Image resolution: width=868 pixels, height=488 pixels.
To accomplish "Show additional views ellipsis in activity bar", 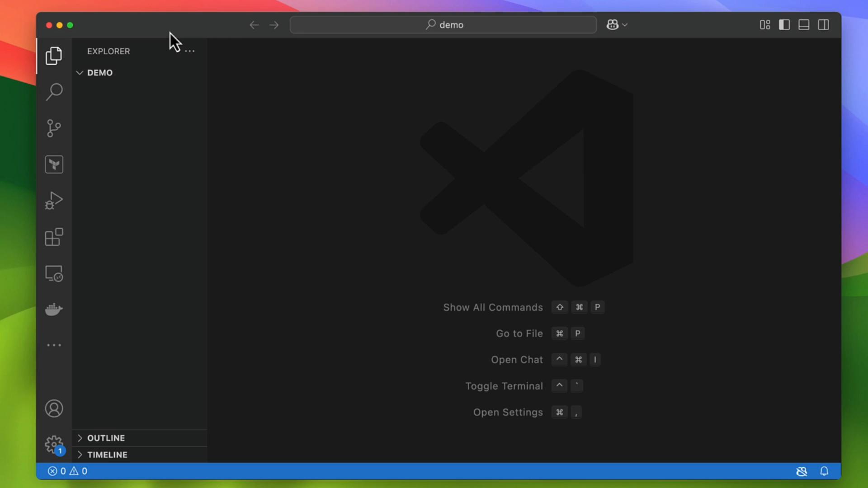I will pyautogui.click(x=54, y=345).
